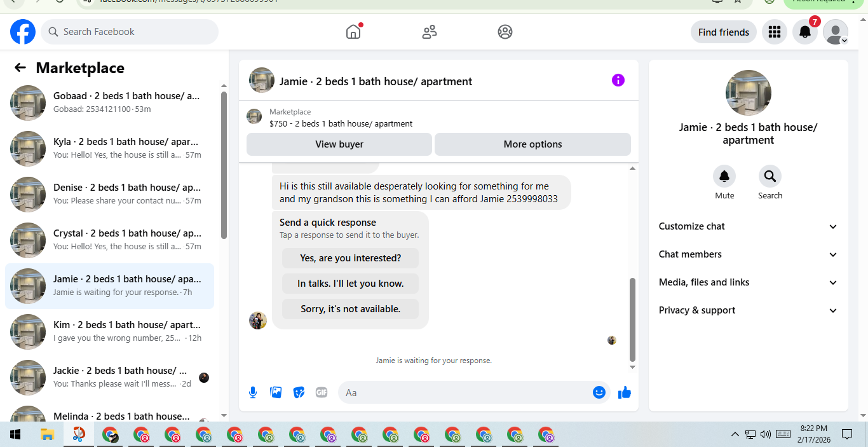Click the chat messages scrollbar thumb
This screenshot has height=447, width=868.
click(632, 319)
